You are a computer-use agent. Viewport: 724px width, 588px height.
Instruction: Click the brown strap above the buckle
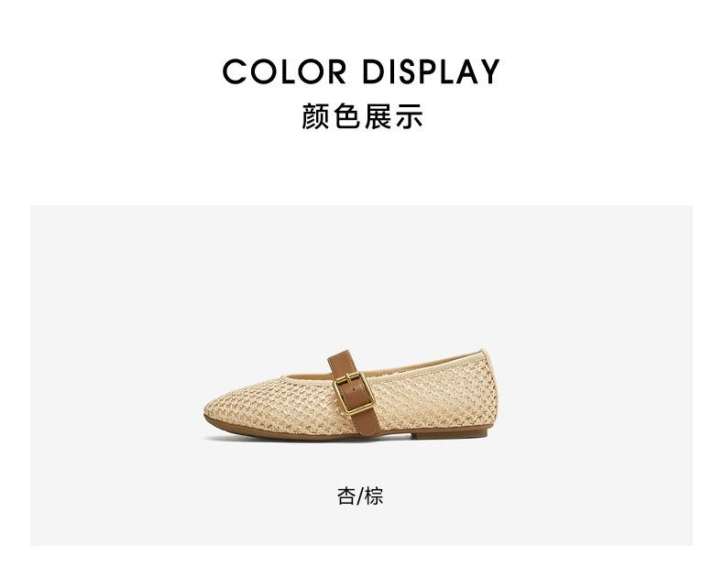[340, 365]
